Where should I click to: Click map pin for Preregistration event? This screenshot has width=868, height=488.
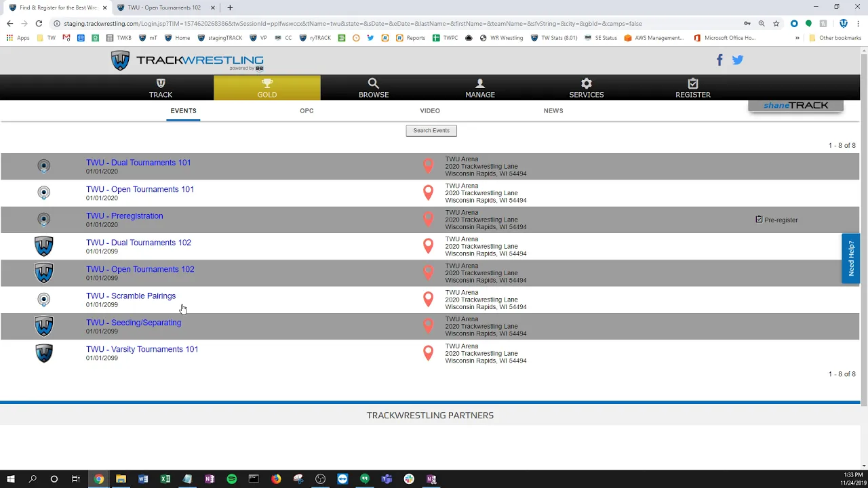coord(428,219)
